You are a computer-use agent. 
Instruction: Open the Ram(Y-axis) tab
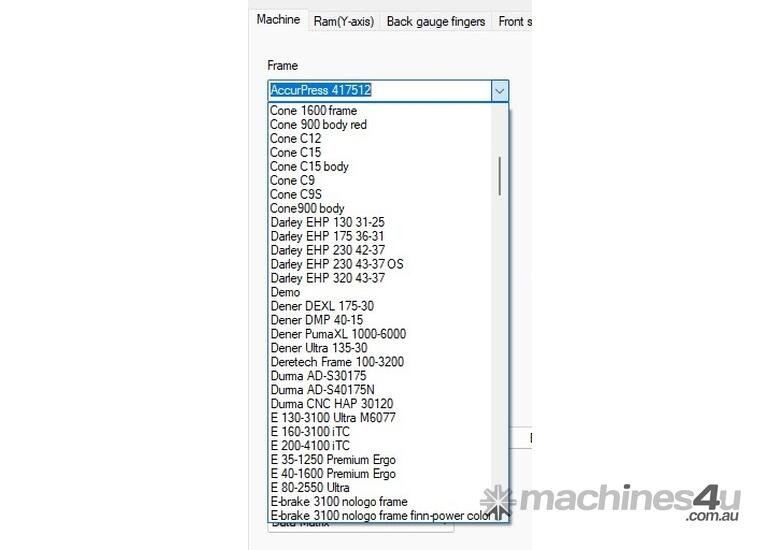click(344, 21)
